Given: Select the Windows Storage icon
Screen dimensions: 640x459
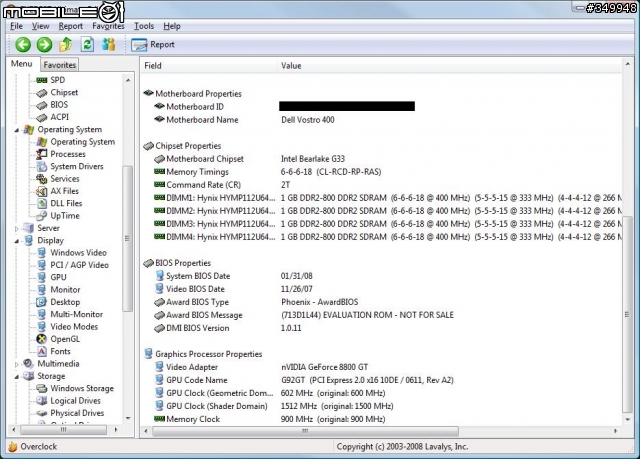Looking at the screenshot, I should pos(42,388).
